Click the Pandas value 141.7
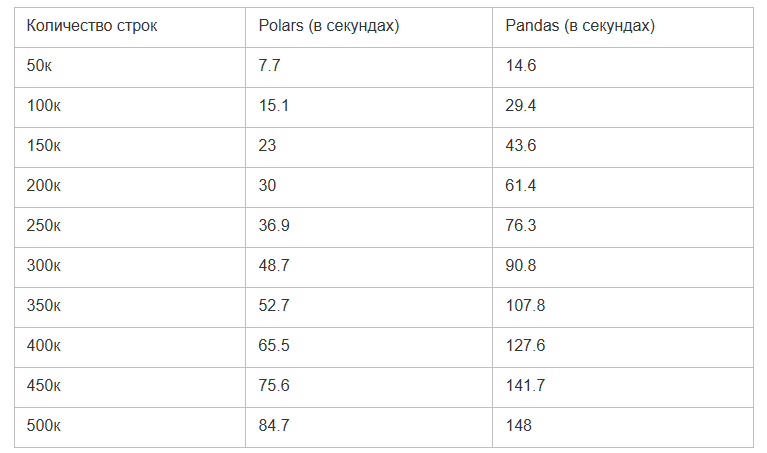767x453 pixels. (x=527, y=386)
